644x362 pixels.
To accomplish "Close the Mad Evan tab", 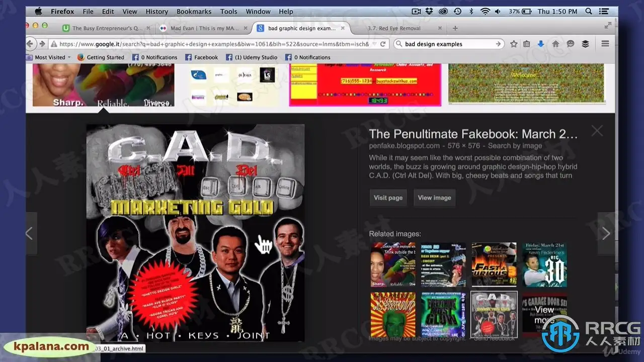I will 245,28.
